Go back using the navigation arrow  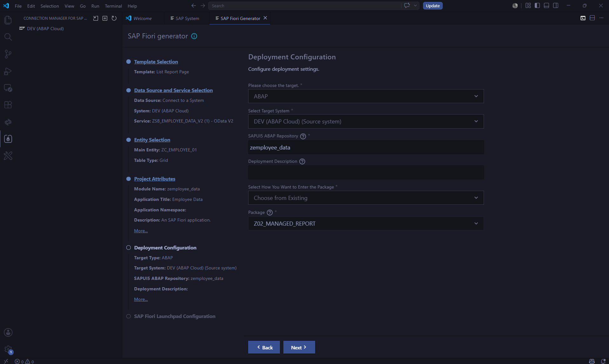point(194,6)
